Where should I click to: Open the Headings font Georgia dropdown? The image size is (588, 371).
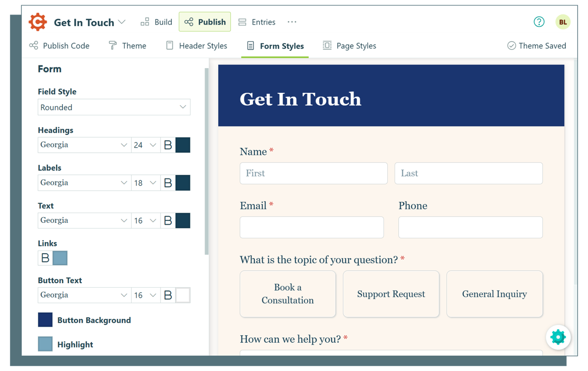84,145
